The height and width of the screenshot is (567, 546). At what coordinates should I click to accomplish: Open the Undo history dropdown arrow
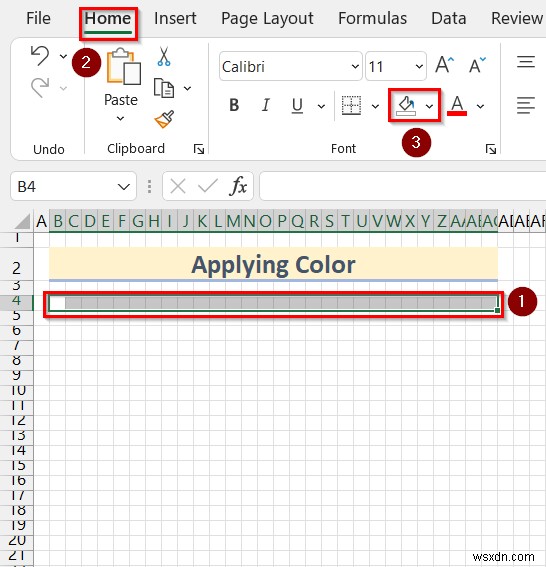coord(63,56)
